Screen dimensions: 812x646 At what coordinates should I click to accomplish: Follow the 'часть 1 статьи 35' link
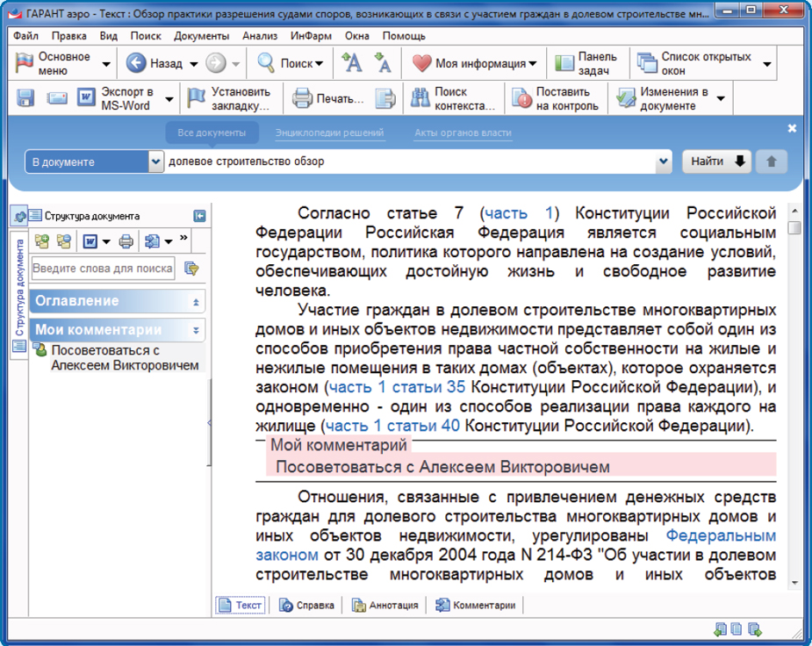click(398, 386)
